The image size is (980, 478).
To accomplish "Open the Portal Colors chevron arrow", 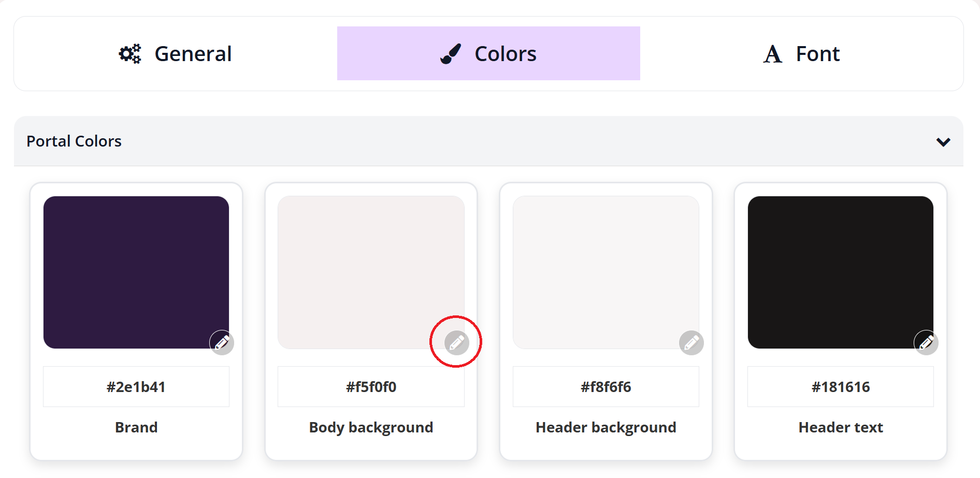I will [x=944, y=141].
